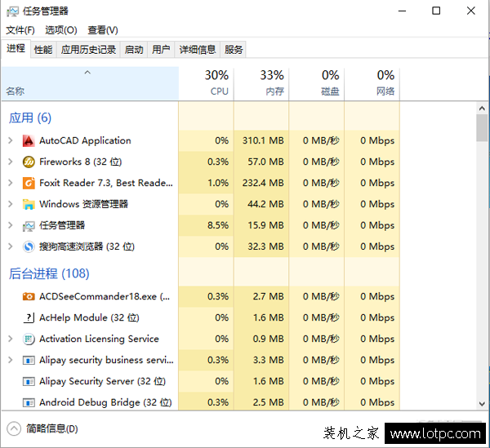Click the AcHelp Module icon
490x448 pixels.
[29, 317]
